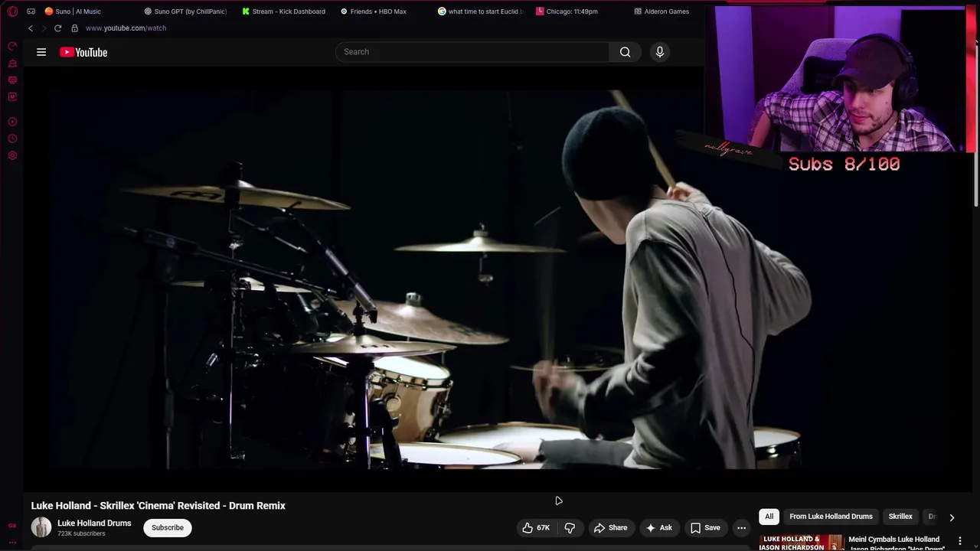Show next filter chips with arrow
The image size is (980, 551).
[952, 517]
